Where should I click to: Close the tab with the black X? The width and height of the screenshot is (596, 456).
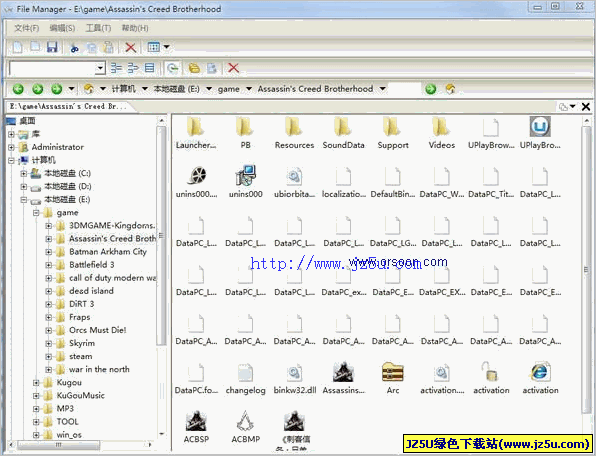click(586, 107)
